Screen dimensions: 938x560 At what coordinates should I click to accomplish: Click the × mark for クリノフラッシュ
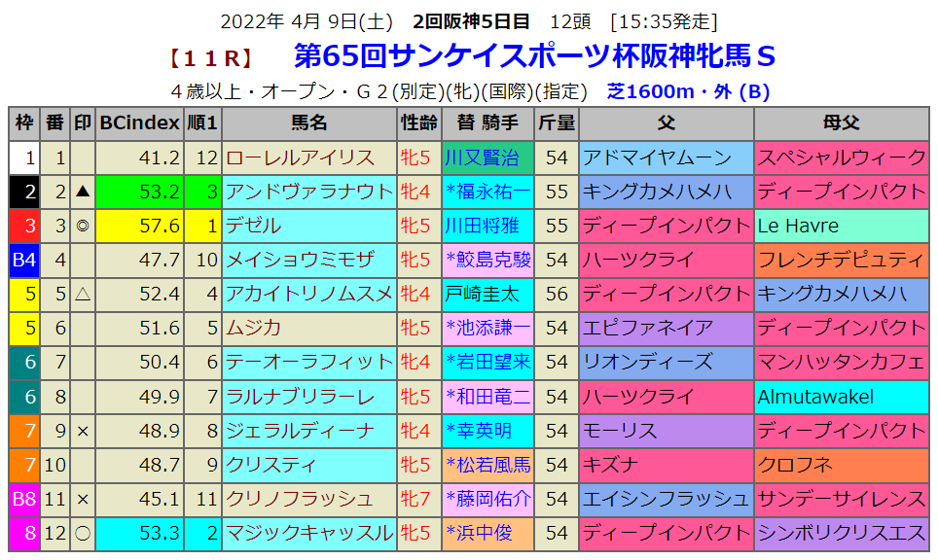pyautogui.click(x=83, y=498)
